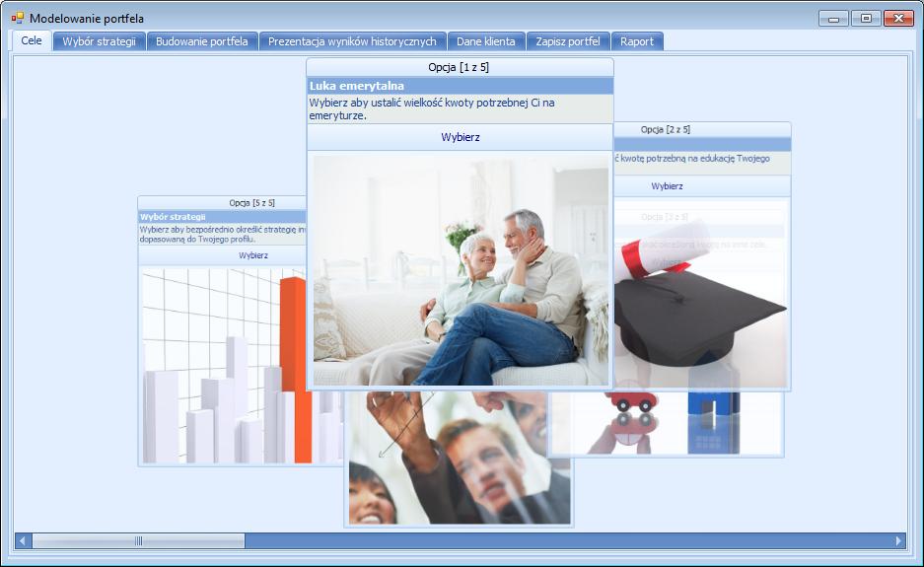924x567 pixels.
Task: Click the graduation cap image
Action: 700,295
